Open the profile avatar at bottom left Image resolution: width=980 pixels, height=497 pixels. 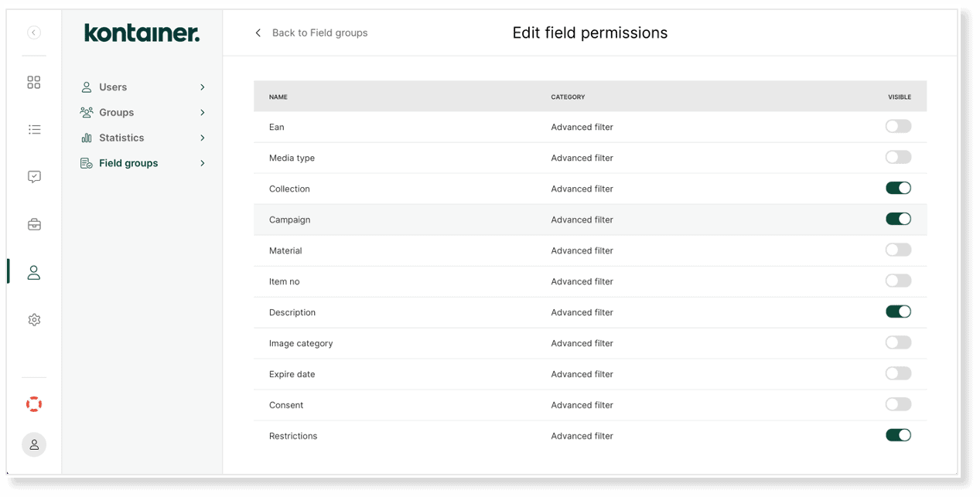coord(34,444)
